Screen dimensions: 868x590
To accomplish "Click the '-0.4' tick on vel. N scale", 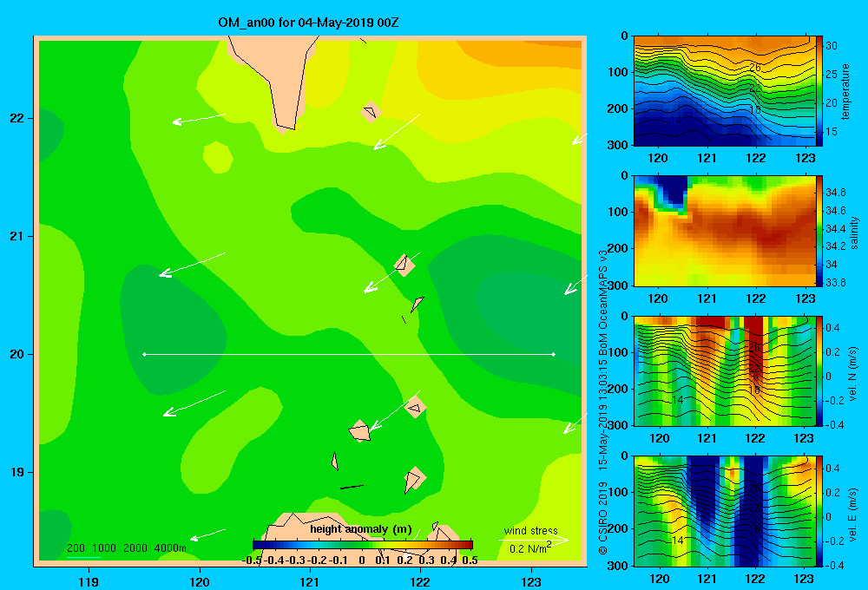I will pos(834,424).
